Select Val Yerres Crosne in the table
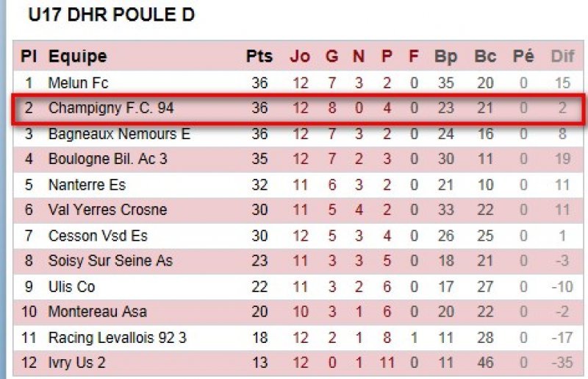Image resolution: width=588 pixels, height=379 pixels. (107, 210)
